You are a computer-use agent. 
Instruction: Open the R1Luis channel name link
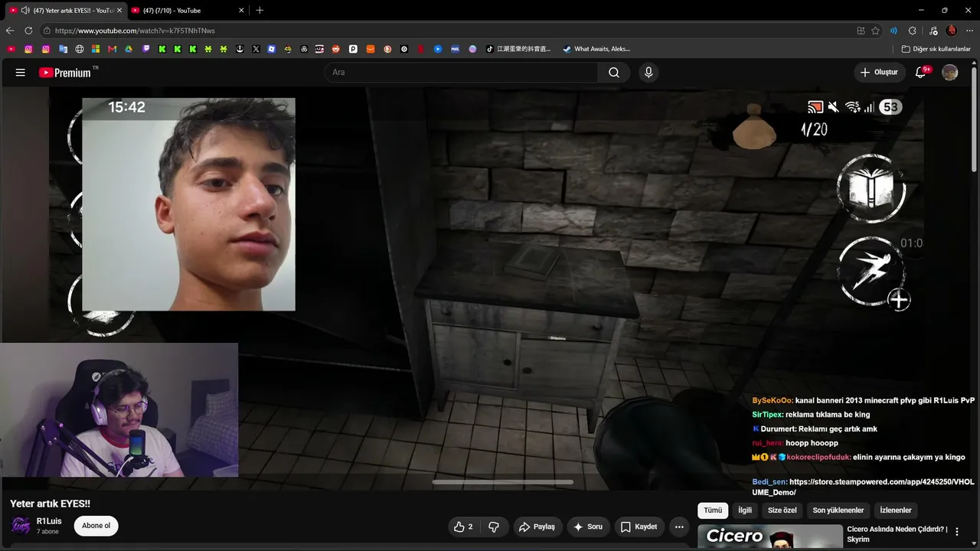point(49,521)
